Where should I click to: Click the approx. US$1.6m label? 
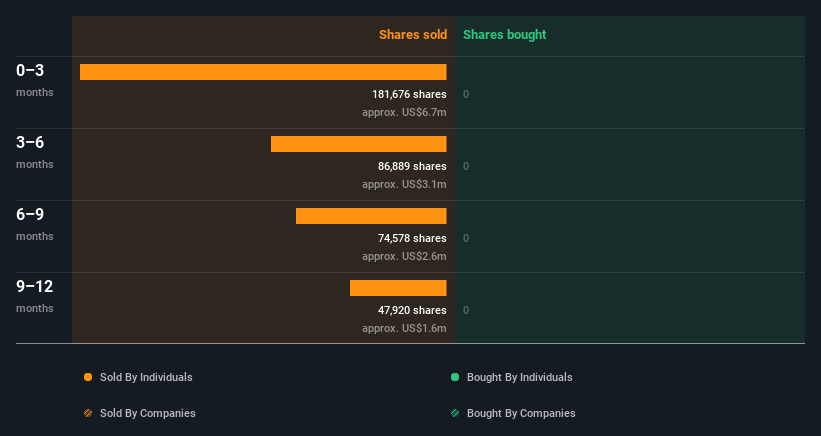tap(404, 328)
